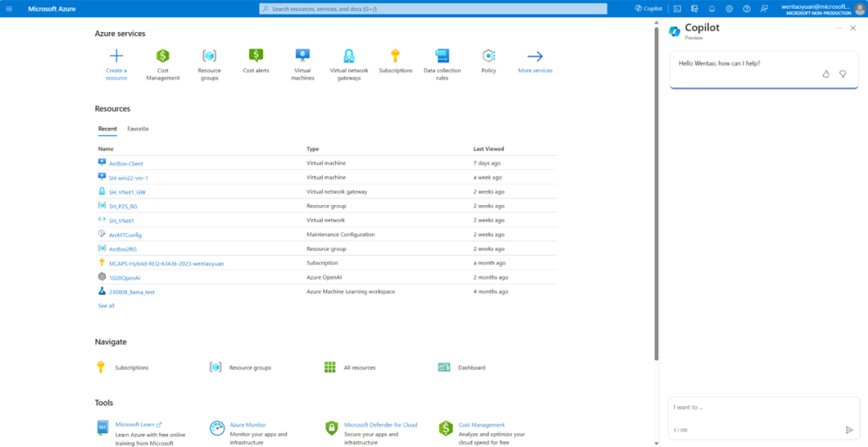868x447 pixels.
Task: Open the Subscriptions key icon in Azure services
Action: click(x=395, y=55)
